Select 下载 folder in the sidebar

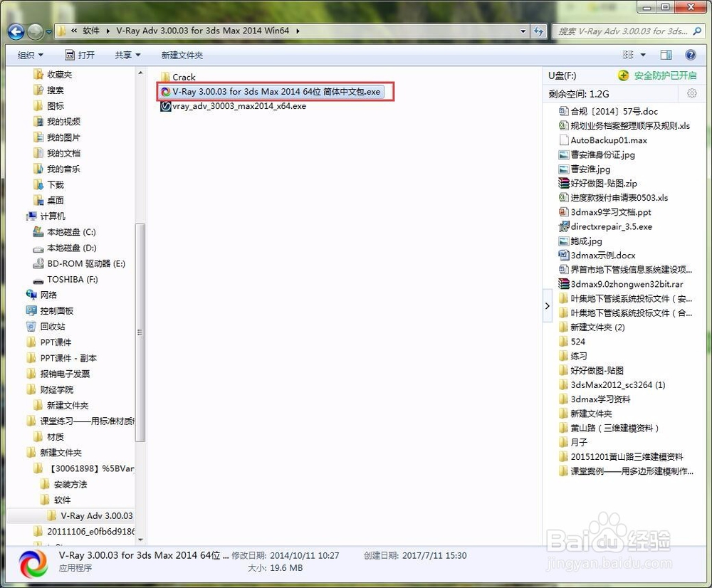(x=48, y=185)
